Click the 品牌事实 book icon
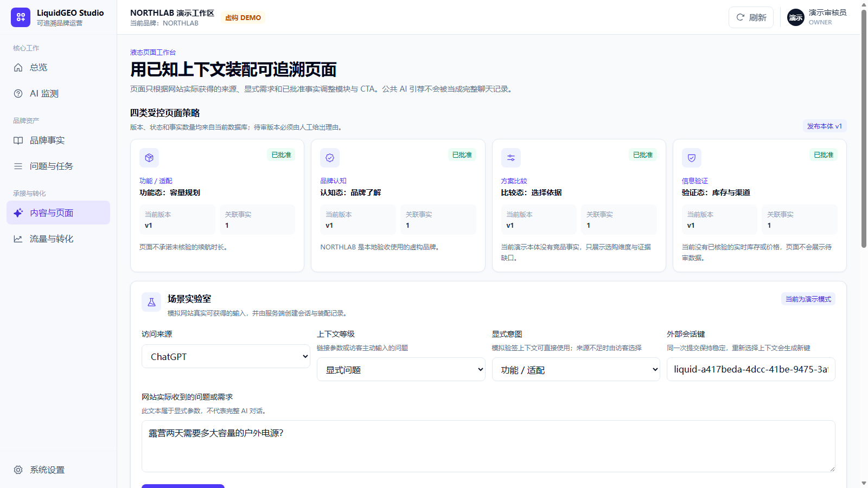This screenshot has width=868, height=488. (18, 140)
